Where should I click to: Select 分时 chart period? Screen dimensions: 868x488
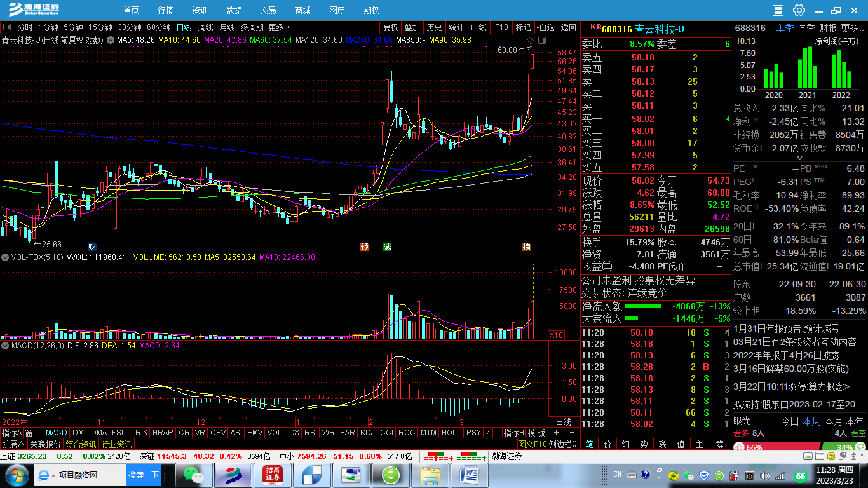coord(25,27)
